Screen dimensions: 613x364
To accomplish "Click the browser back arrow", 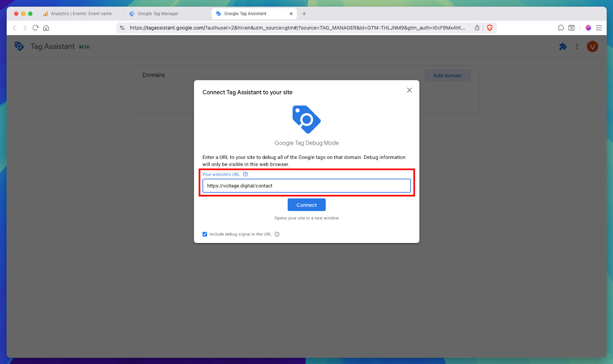I will coord(15,28).
